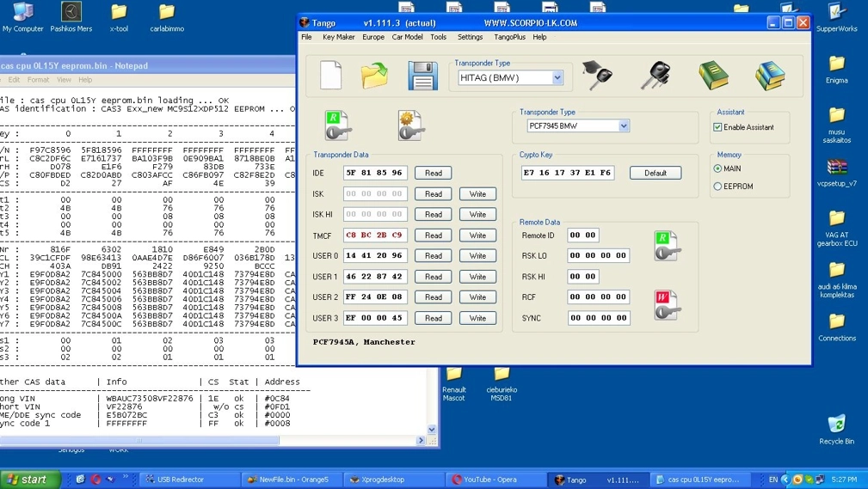
Task: Open the Europe menu
Action: [373, 37]
